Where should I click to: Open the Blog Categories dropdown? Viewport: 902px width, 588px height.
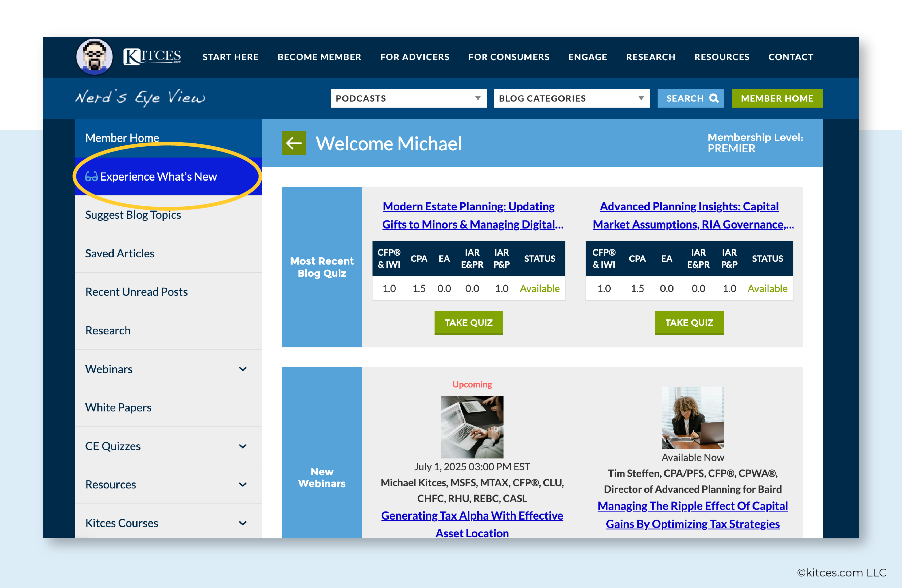tap(572, 98)
